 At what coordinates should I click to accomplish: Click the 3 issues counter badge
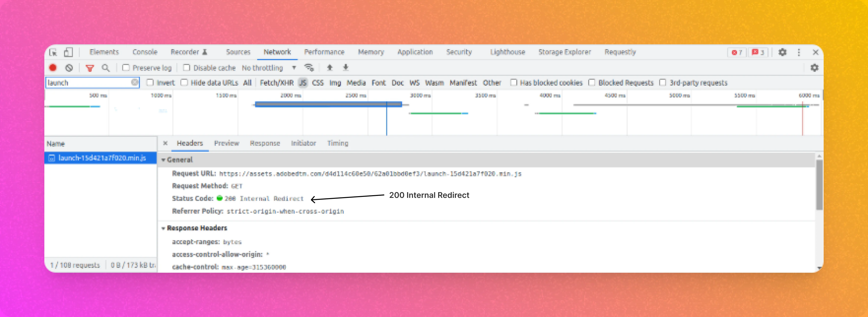click(x=758, y=52)
